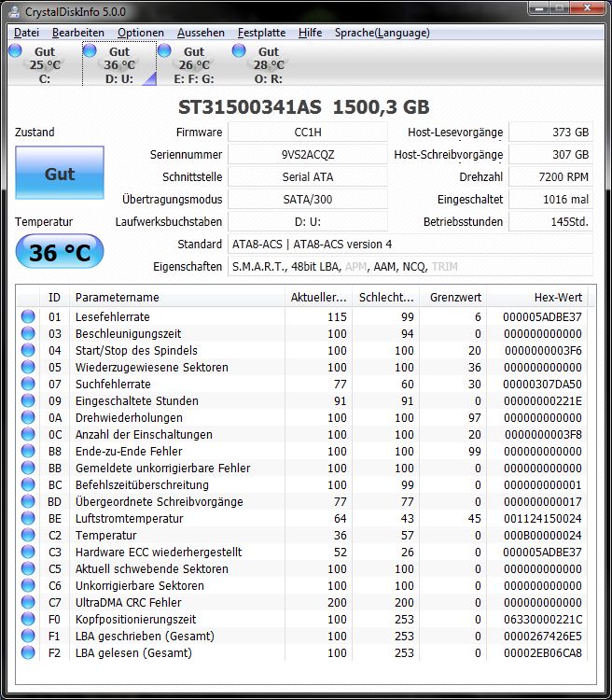Click status orb of Wiederzugewiesene Sektoren row
The height and width of the screenshot is (700, 612).
click(28, 367)
